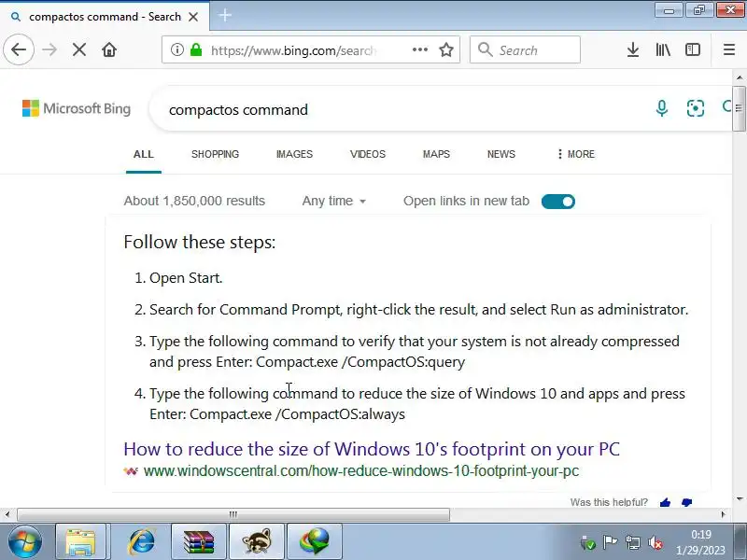Switch to the MAPS tab
The width and height of the screenshot is (747, 560).
(436, 154)
